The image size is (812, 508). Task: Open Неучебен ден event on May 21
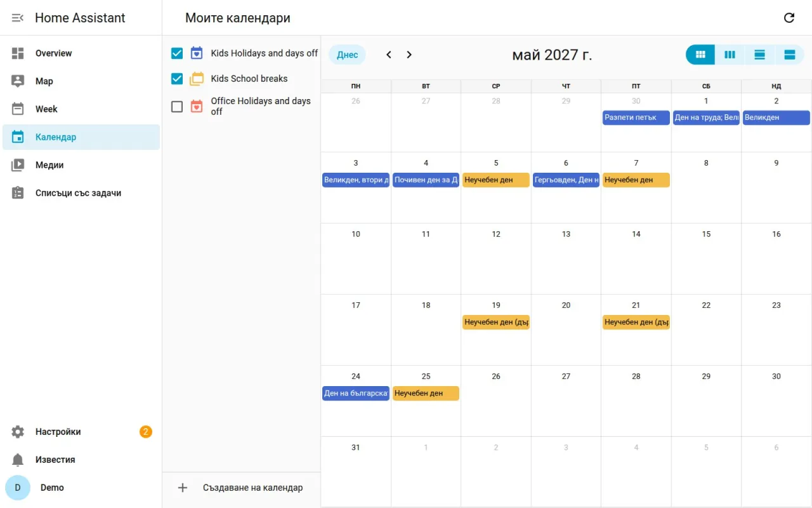point(636,323)
